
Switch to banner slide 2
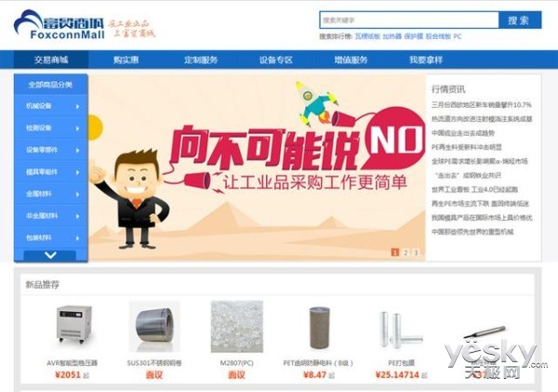[x=405, y=253]
